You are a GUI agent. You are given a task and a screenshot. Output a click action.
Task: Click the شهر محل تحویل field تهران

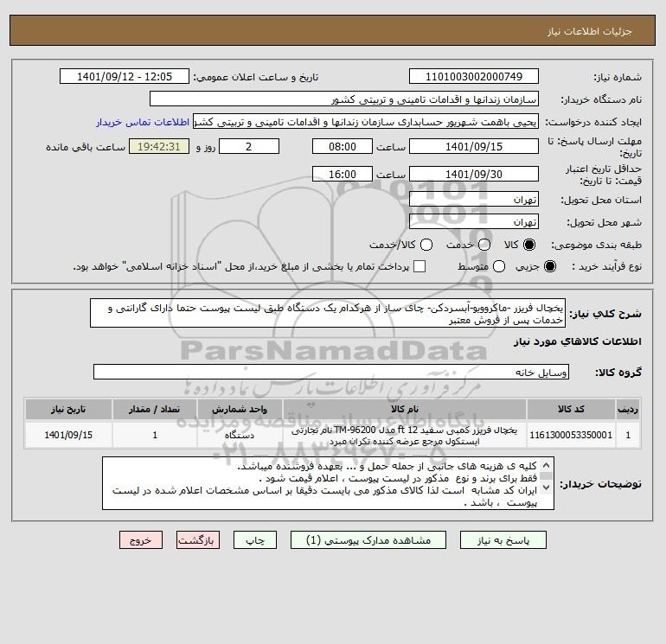pos(474,221)
